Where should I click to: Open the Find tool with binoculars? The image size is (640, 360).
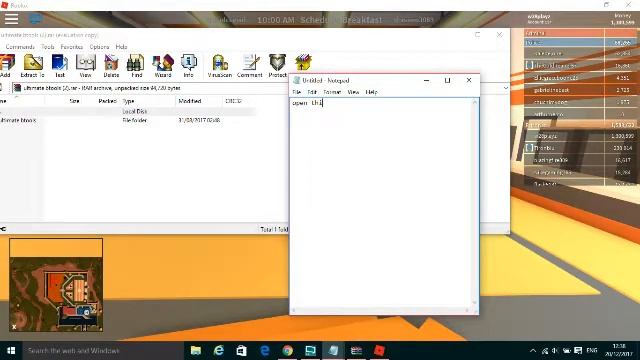point(136,66)
